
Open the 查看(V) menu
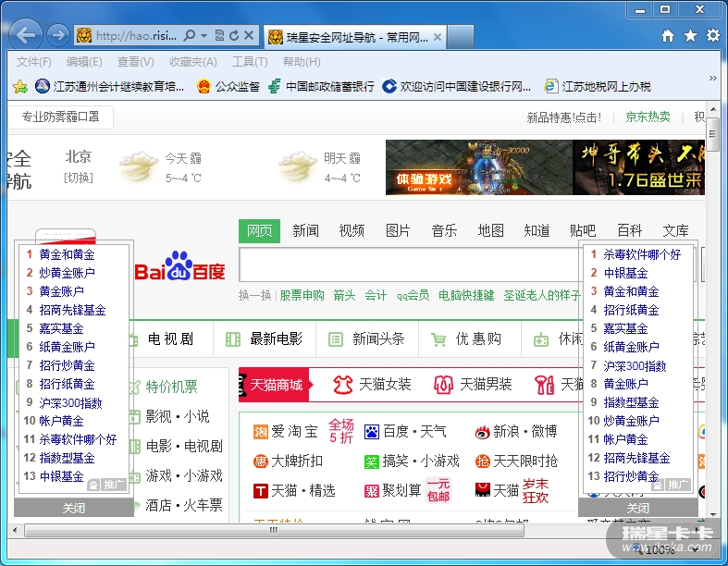136,62
